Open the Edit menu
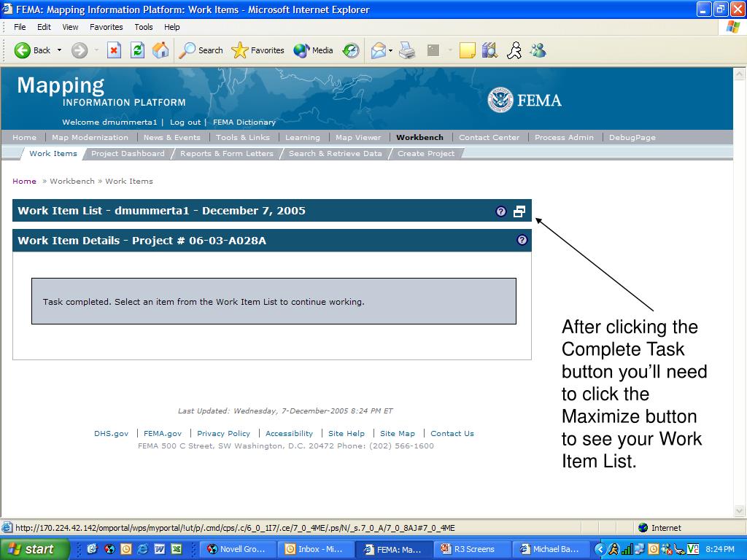747x560 pixels. 44,27
